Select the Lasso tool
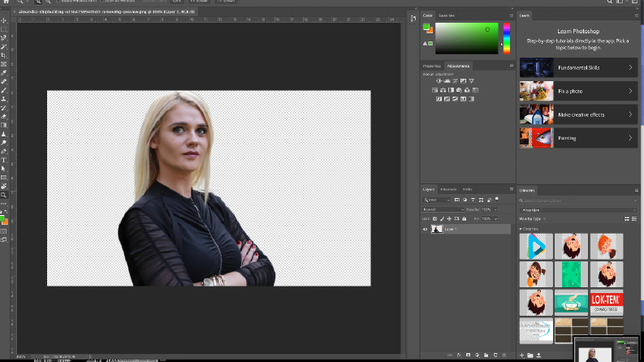This screenshot has width=644, height=362. click(4, 38)
